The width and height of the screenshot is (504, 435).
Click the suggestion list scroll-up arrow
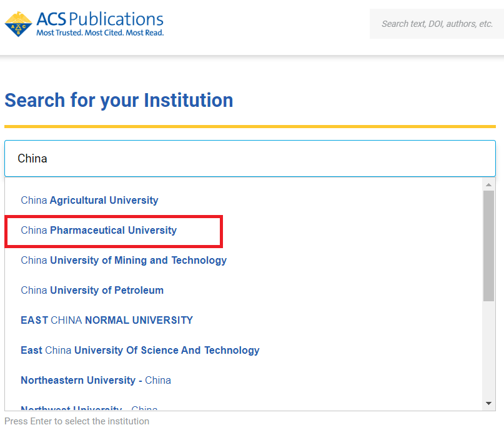(x=489, y=184)
